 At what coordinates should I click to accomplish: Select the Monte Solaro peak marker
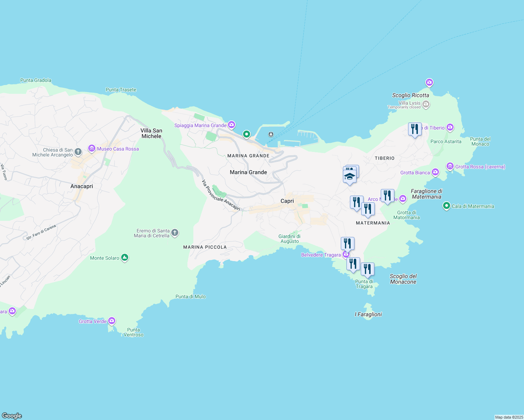[x=124, y=258]
